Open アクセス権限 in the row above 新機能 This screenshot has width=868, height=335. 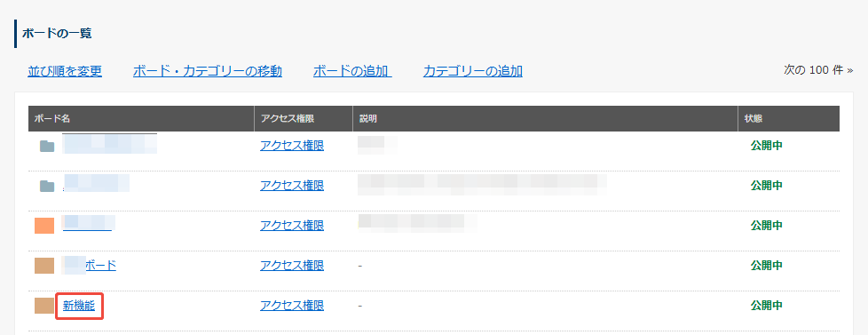coord(292,265)
